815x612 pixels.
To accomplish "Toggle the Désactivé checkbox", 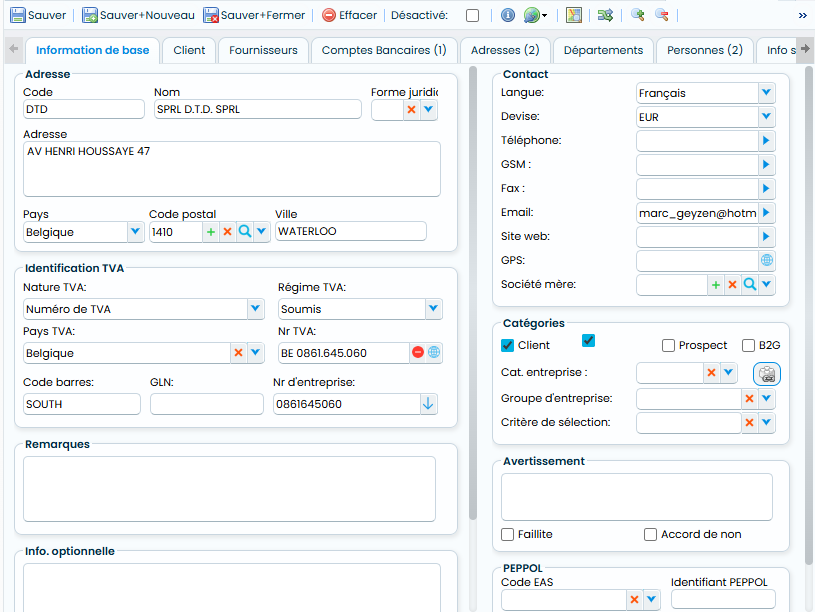I will tap(472, 15).
